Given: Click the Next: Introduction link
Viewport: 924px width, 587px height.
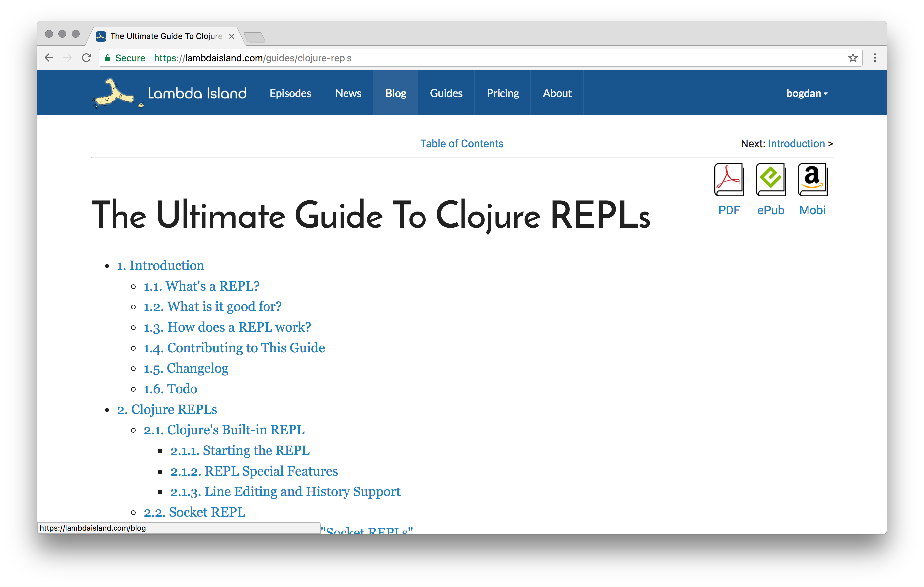Looking at the screenshot, I should click(796, 143).
